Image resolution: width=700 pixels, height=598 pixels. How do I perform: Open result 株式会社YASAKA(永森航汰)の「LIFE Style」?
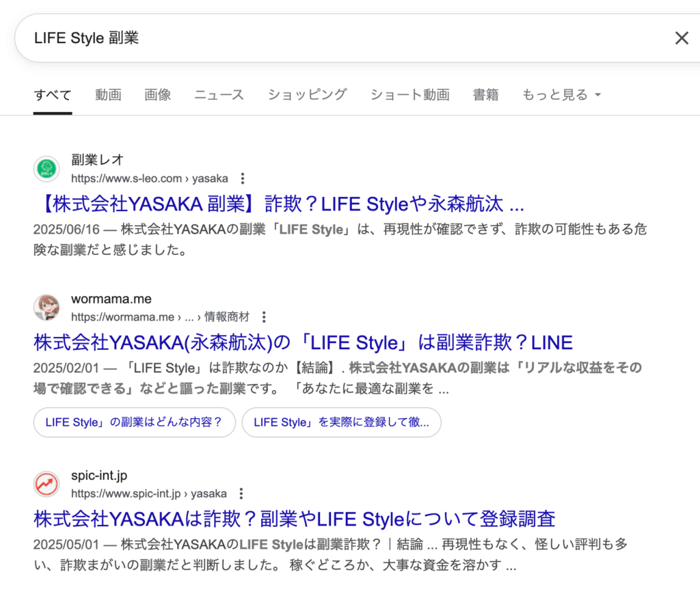click(x=303, y=342)
